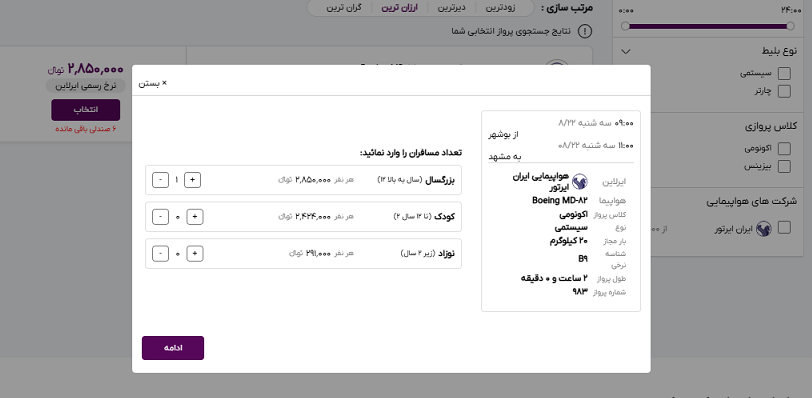
Task: Increase infant (نوزاد) passenger count
Action: (195, 254)
